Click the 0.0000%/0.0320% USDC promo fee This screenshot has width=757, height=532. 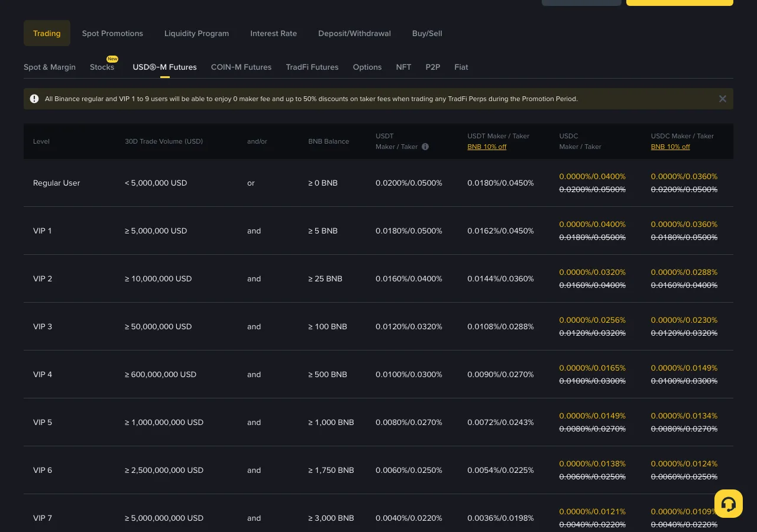tap(593, 272)
